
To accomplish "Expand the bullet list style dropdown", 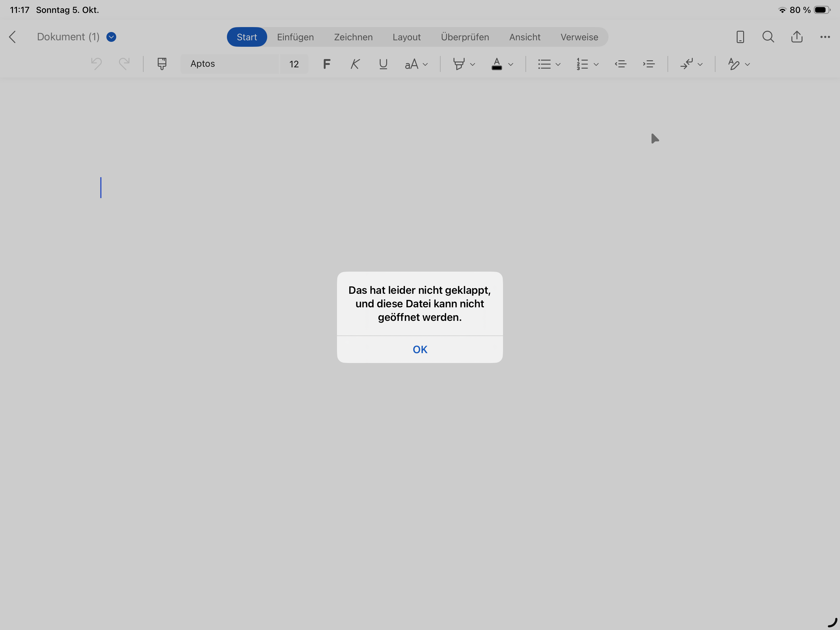I will tap(558, 64).
